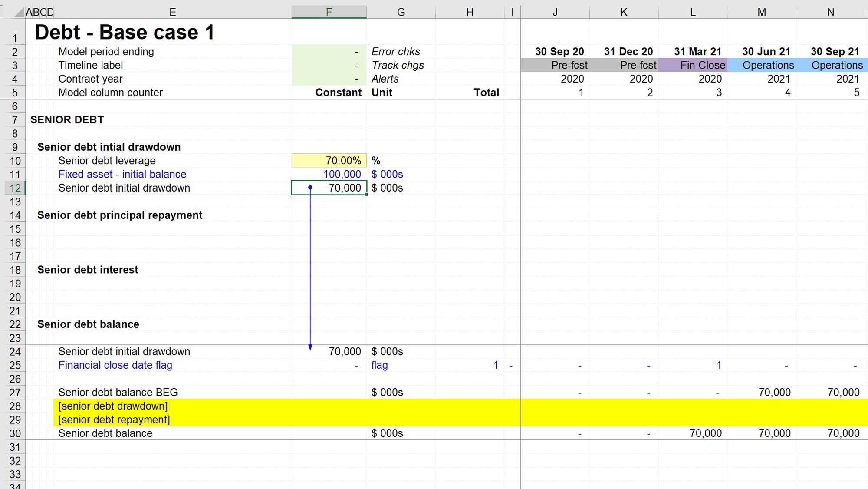Click the flag value 1 under 31 Mar 21

tap(718, 365)
